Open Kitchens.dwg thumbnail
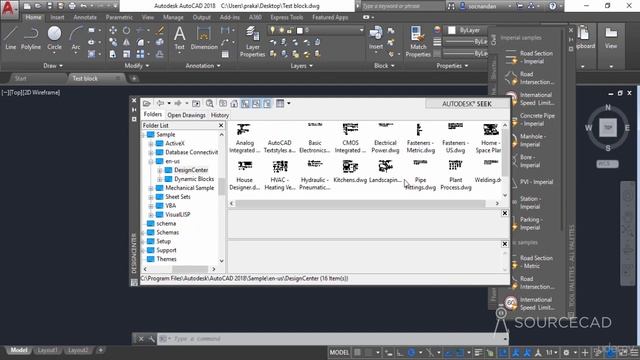 click(350, 172)
